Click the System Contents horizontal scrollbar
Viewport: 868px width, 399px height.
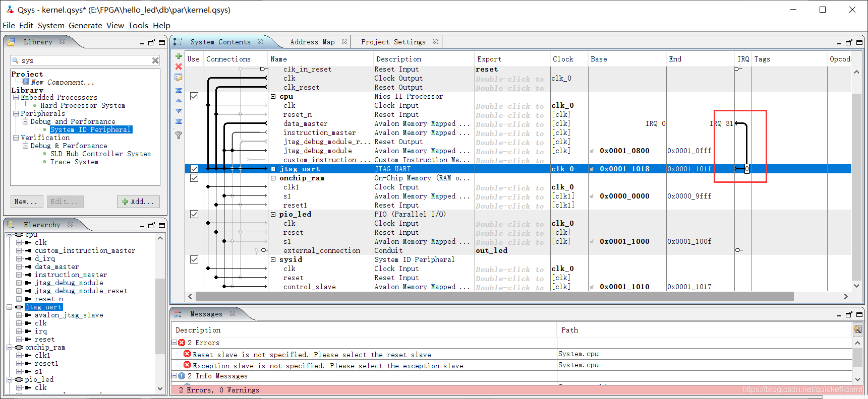[494, 297]
